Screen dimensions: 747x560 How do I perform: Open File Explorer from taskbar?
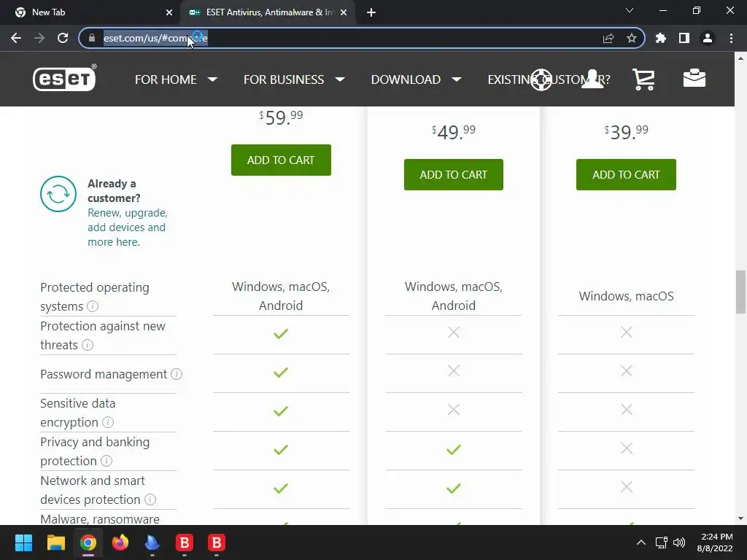(55, 542)
